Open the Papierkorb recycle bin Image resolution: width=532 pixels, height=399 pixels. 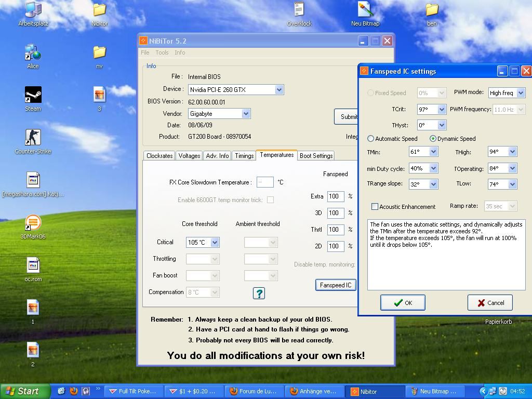pyautogui.click(x=498, y=321)
